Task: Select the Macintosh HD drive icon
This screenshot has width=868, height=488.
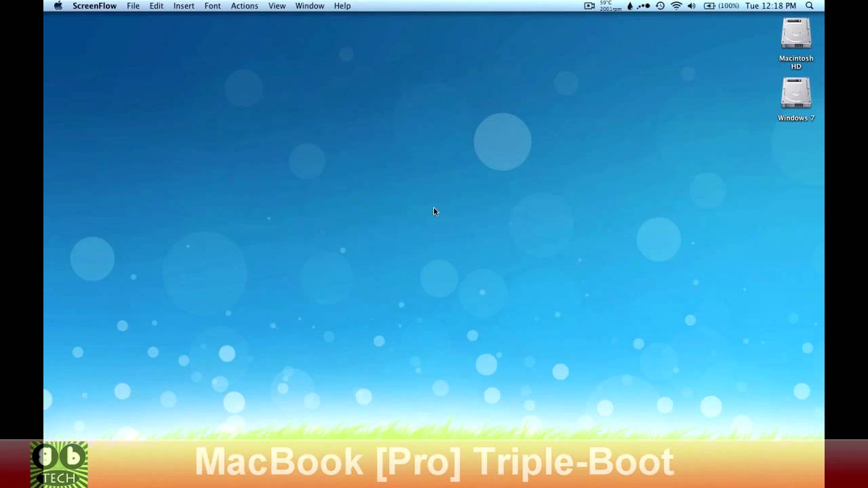Action: point(796,33)
